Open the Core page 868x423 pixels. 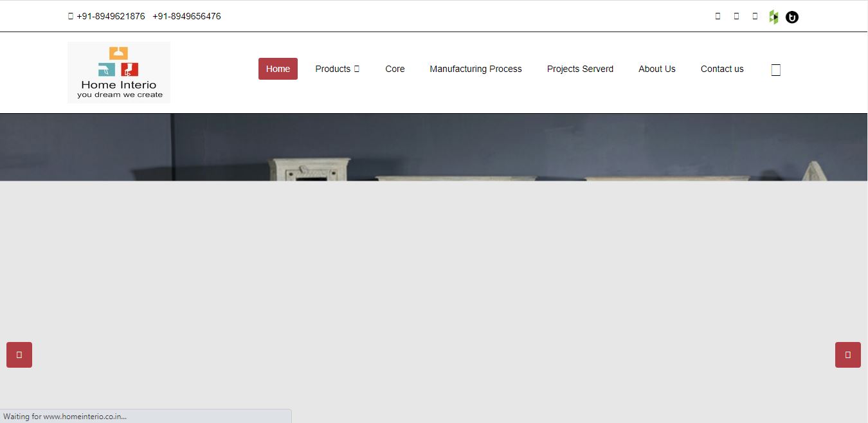(395, 69)
